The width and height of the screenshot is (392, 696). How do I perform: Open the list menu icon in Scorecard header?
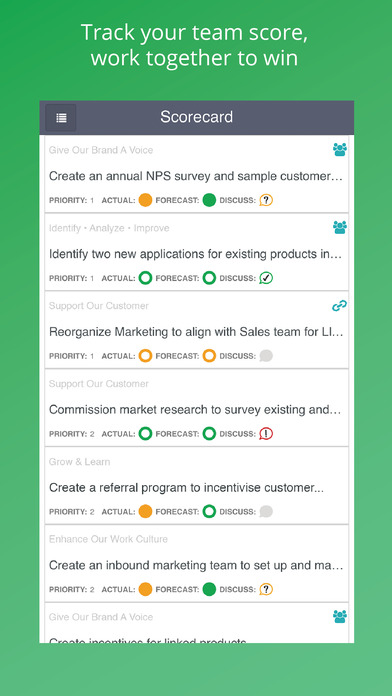pyautogui.click(x=61, y=118)
